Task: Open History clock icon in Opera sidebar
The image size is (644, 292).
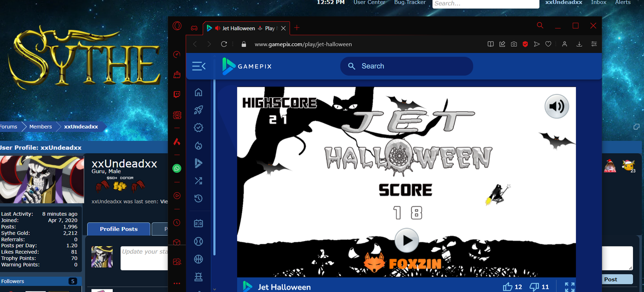Action: click(177, 223)
